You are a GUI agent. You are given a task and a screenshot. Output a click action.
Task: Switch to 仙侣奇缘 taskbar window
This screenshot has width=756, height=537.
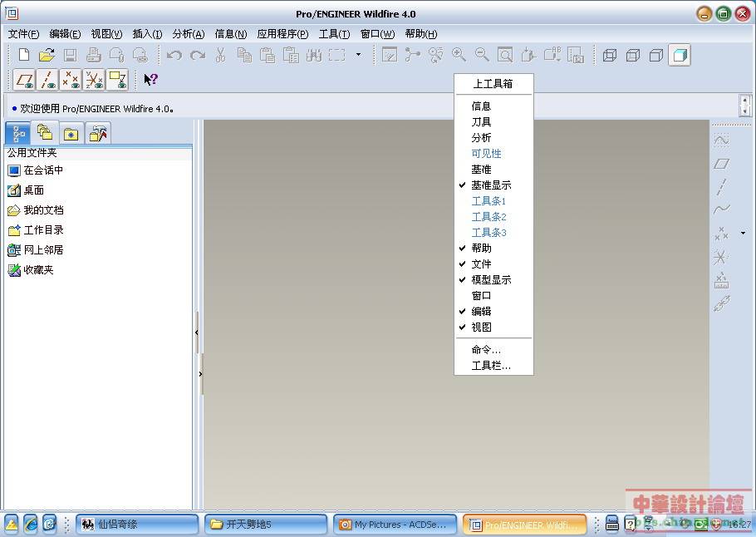[137, 524]
